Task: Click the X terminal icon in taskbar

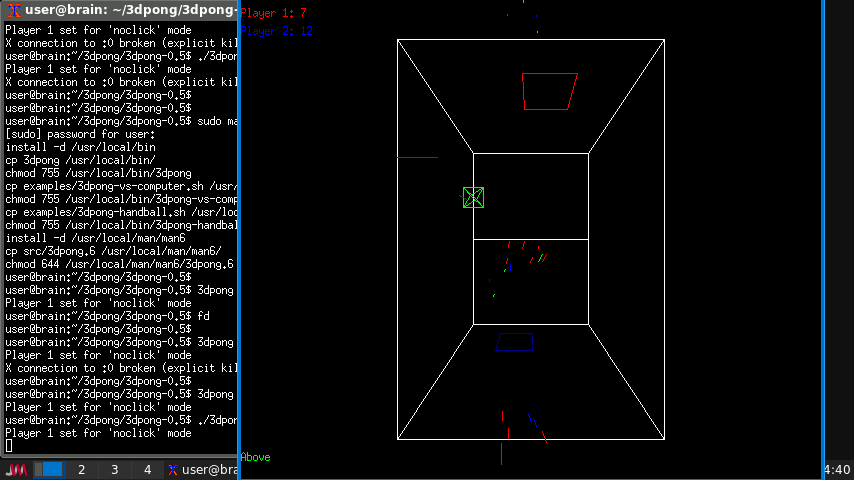Action: coord(173,470)
